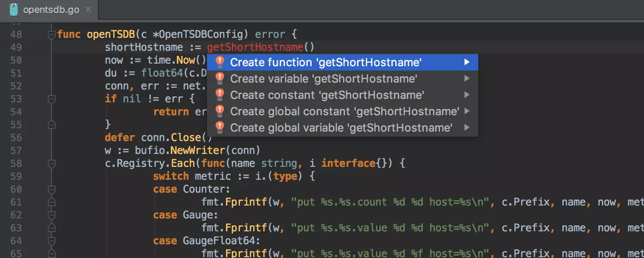Click the lightbulb icon beside Create global constant
Screen dimensions: 644x258
coord(219,111)
